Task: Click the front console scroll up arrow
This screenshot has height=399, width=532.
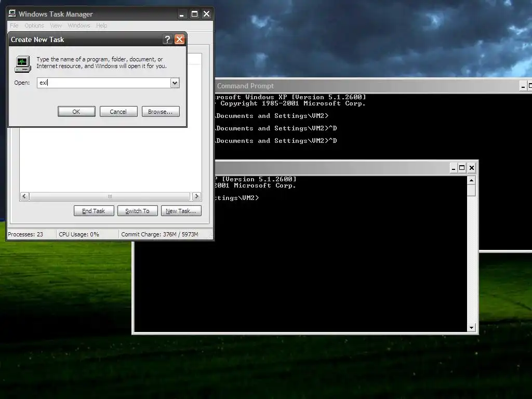Action: coord(471,180)
